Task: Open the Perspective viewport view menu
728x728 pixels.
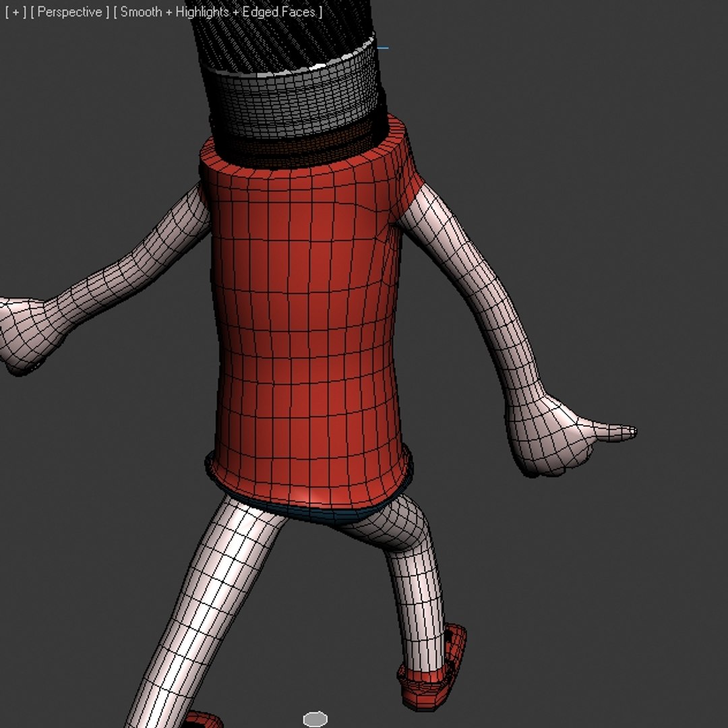Action: (70, 12)
